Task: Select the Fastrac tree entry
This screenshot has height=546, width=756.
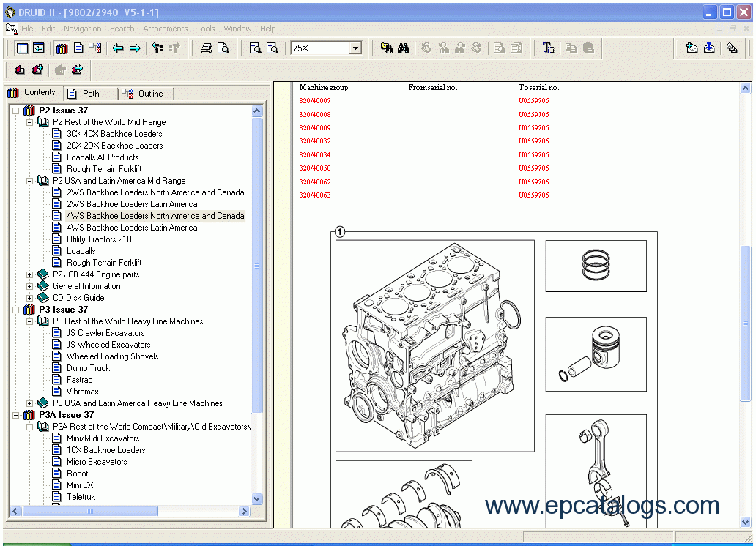Action: (80, 380)
